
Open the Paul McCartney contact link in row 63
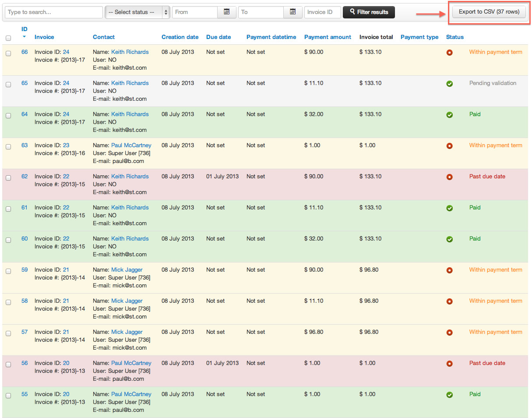click(x=131, y=145)
